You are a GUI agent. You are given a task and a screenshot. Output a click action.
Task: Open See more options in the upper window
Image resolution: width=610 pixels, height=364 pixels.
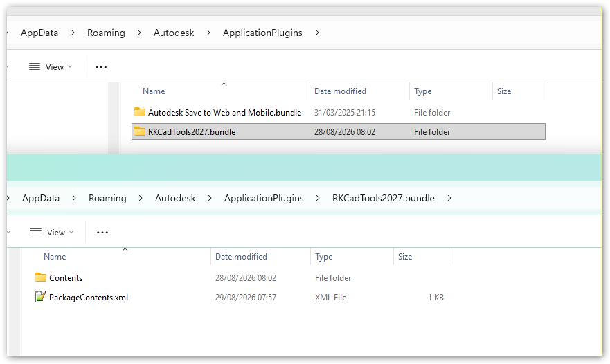[101, 67]
